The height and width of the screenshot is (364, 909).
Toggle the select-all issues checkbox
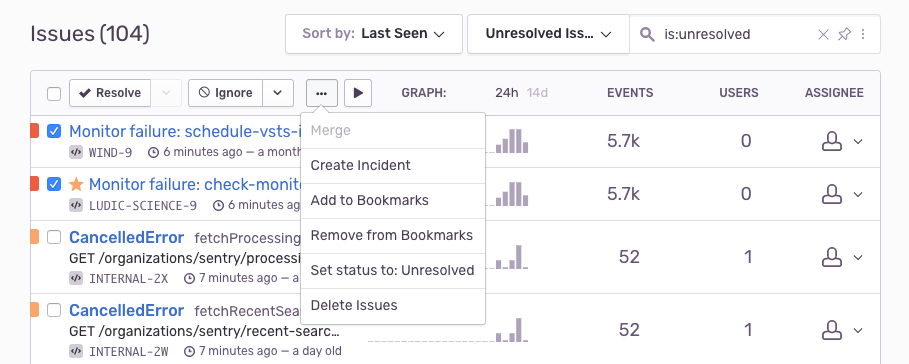pos(54,93)
